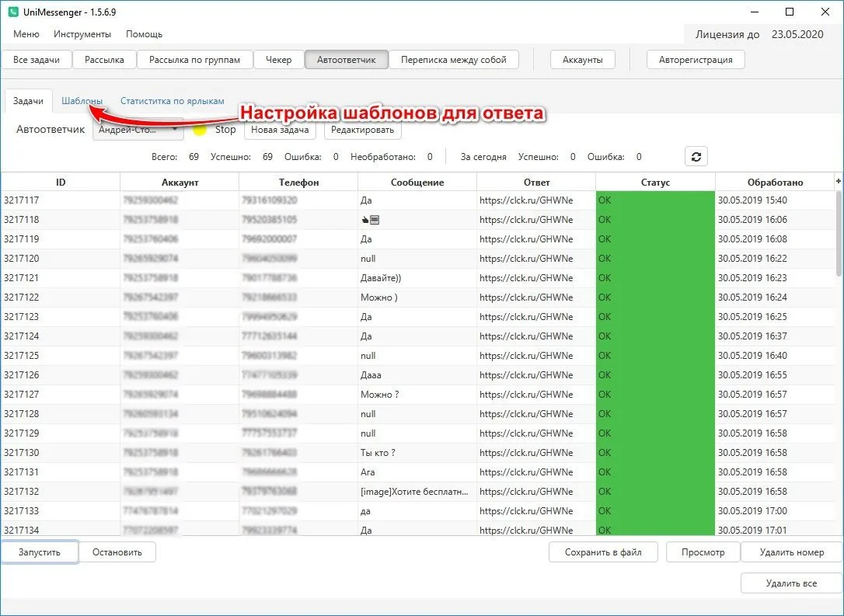
Task: Switch to the Задачи tab
Action: point(28,101)
